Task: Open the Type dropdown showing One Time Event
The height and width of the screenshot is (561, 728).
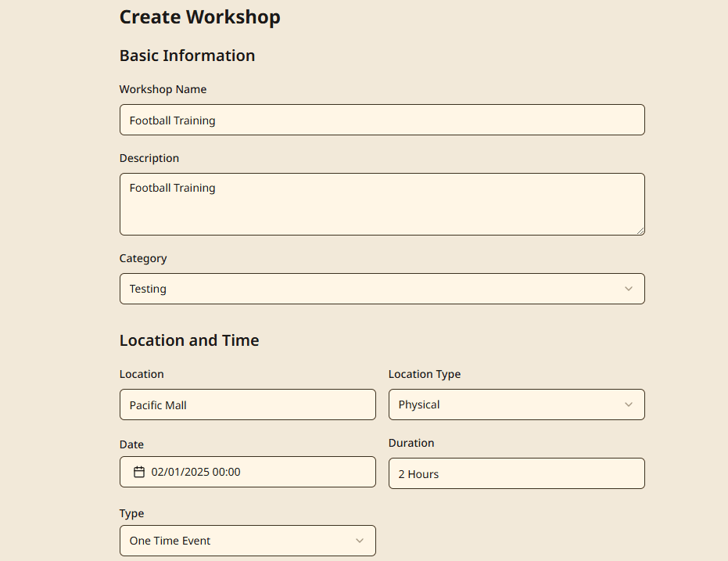Action: pos(247,541)
